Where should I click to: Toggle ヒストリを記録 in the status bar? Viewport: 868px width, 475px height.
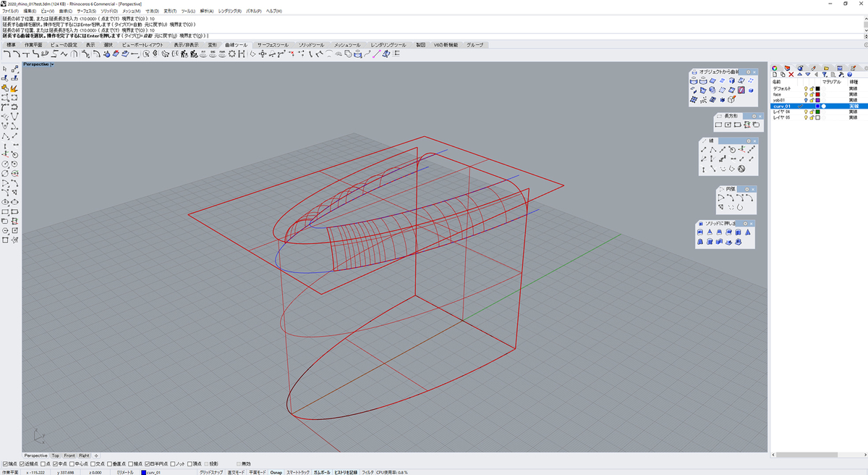(346, 471)
